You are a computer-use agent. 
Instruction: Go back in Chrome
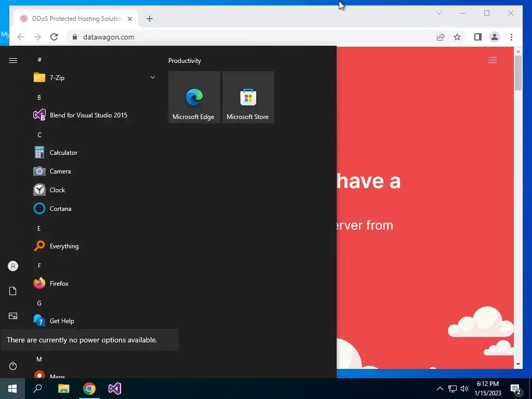21,37
